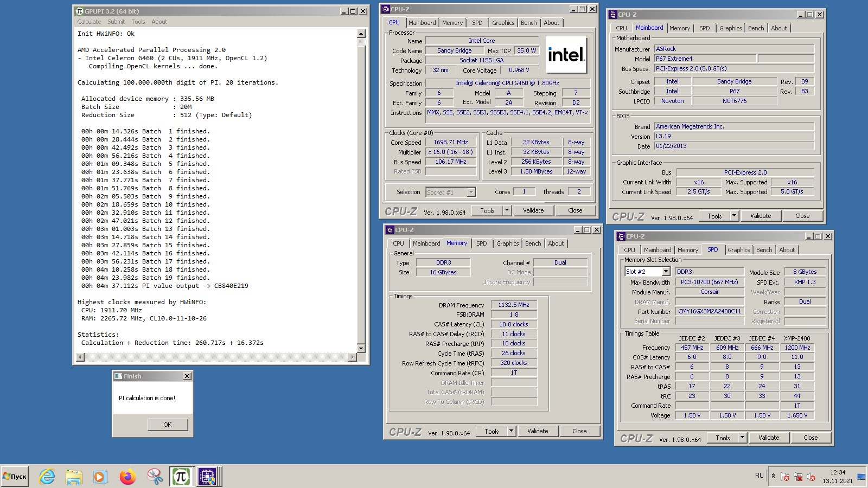This screenshot has height=488, width=868.
Task: Open About menu in GPUPI
Action: click(159, 22)
